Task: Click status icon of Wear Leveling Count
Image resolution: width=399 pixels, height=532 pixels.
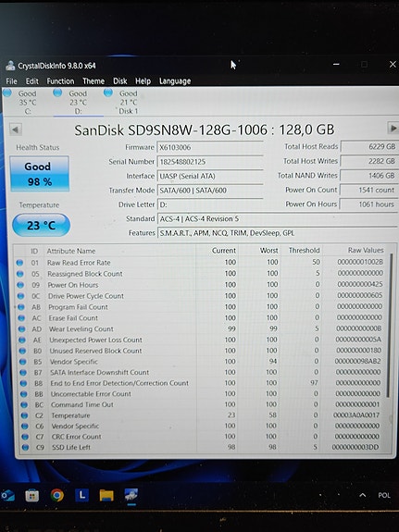Action: [21, 328]
